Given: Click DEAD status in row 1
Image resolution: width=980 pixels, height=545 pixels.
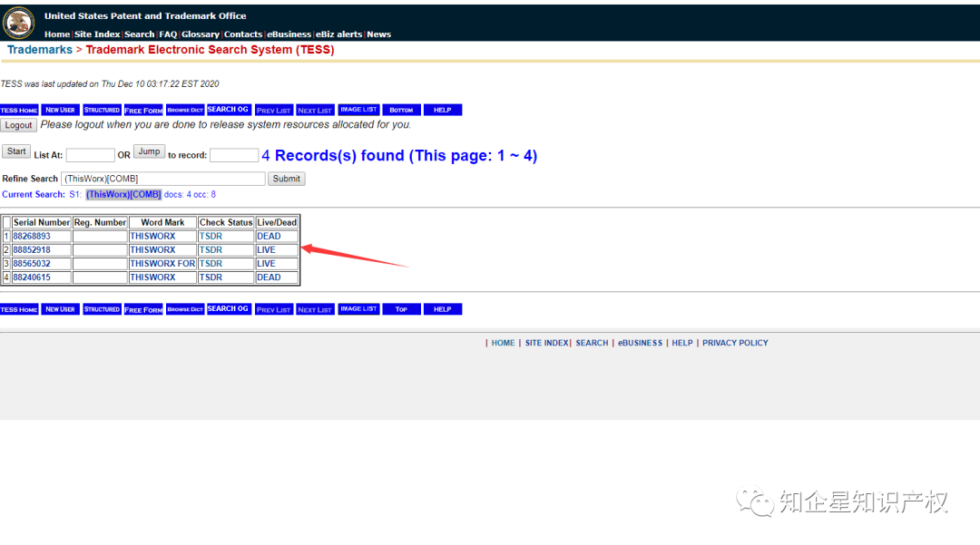Looking at the screenshot, I should (269, 236).
